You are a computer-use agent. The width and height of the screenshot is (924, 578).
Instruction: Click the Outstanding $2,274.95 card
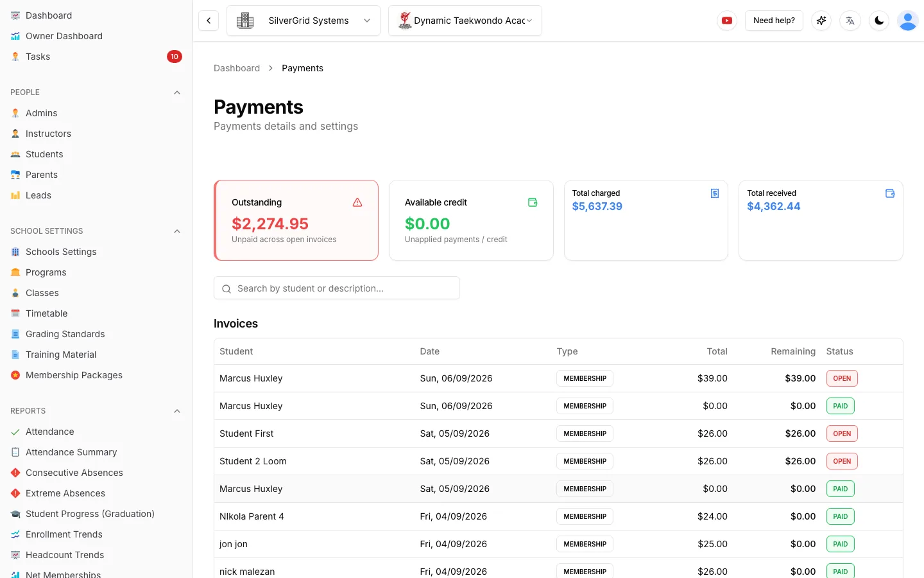[x=296, y=220]
